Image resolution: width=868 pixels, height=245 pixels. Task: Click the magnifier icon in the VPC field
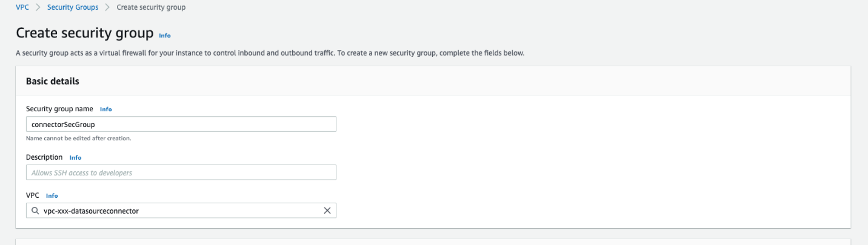pyautogui.click(x=35, y=211)
